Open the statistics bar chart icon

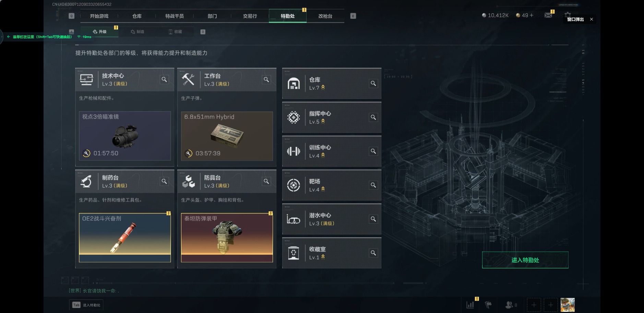(x=470, y=304)
